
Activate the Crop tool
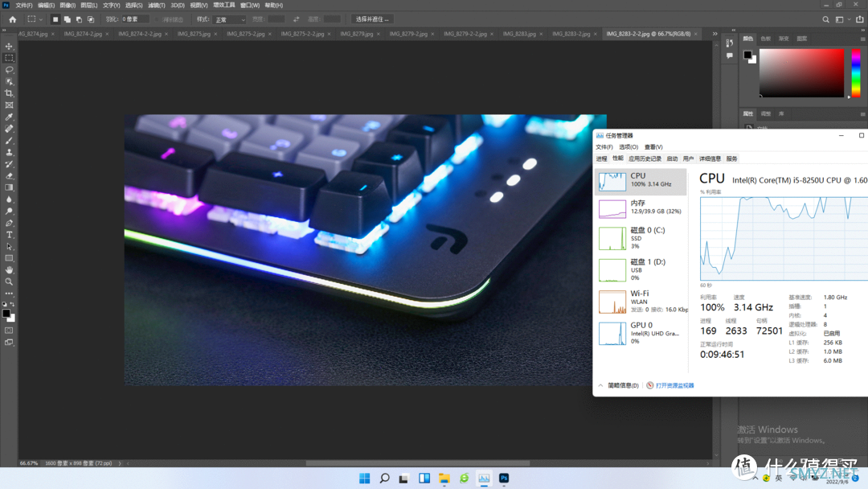(x=9, y=93)
